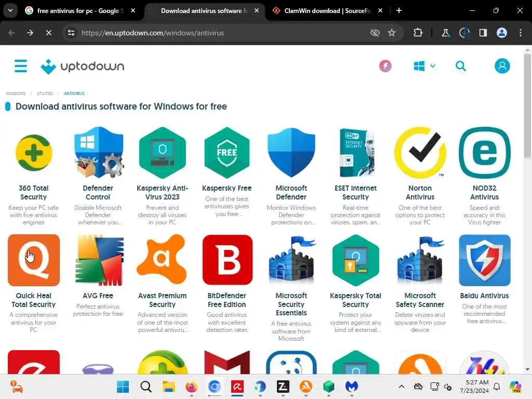Open Kaspersky Anti-Virus 2023 icon
The height and width of the screenshot is (399, 532).
[163, 153]
